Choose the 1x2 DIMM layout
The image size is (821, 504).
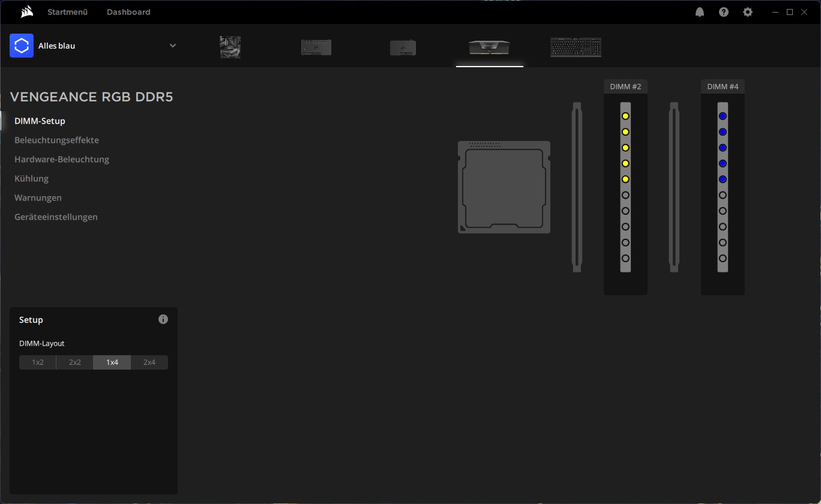click(38, 362)
